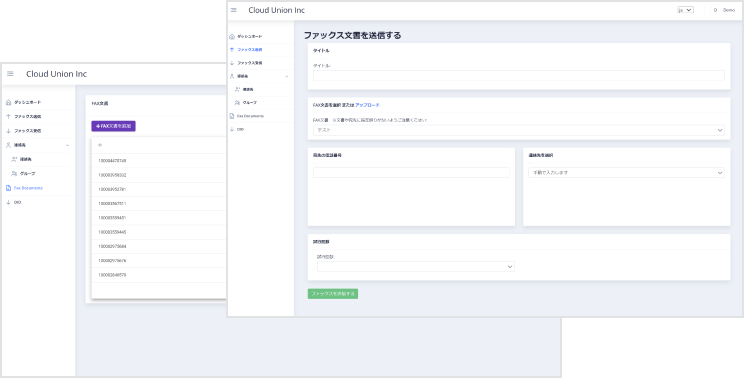Open Fax Documents icon in front window sidebar
The height and width of the screenshot is (378, 744).
[232, 116]
